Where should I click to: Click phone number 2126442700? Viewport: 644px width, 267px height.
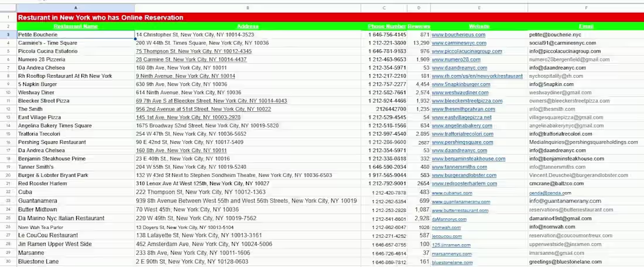tap(391, 109)
